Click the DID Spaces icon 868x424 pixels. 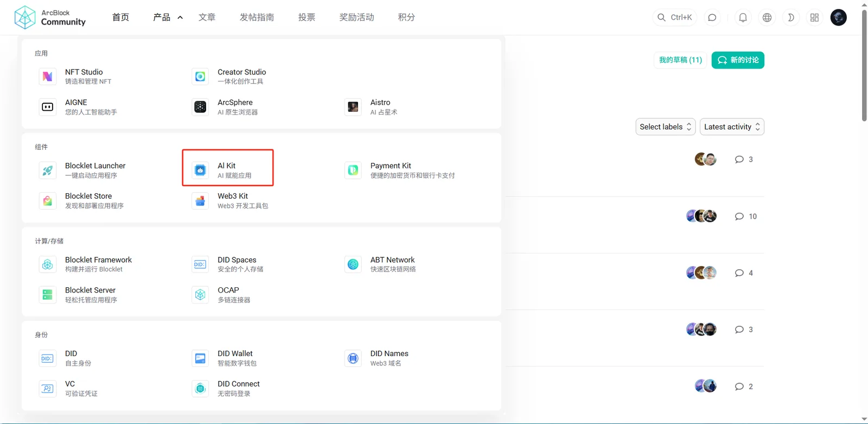click(200, 264)
